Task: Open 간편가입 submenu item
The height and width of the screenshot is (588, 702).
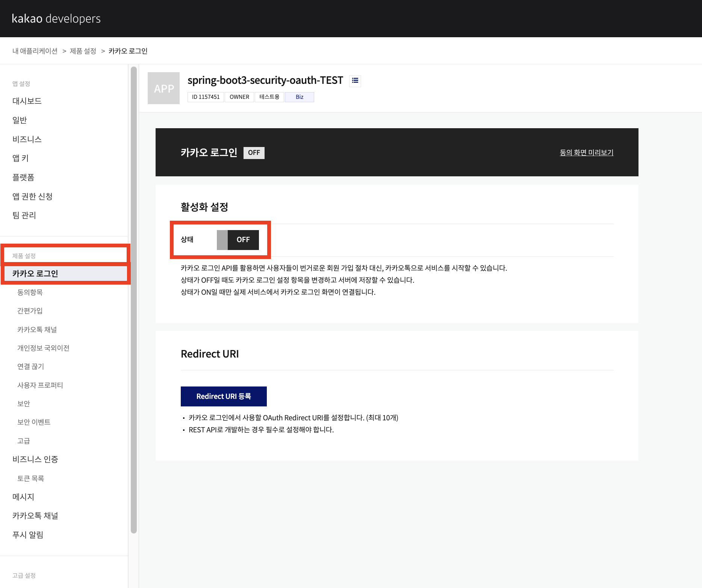Action: [30, 311]
